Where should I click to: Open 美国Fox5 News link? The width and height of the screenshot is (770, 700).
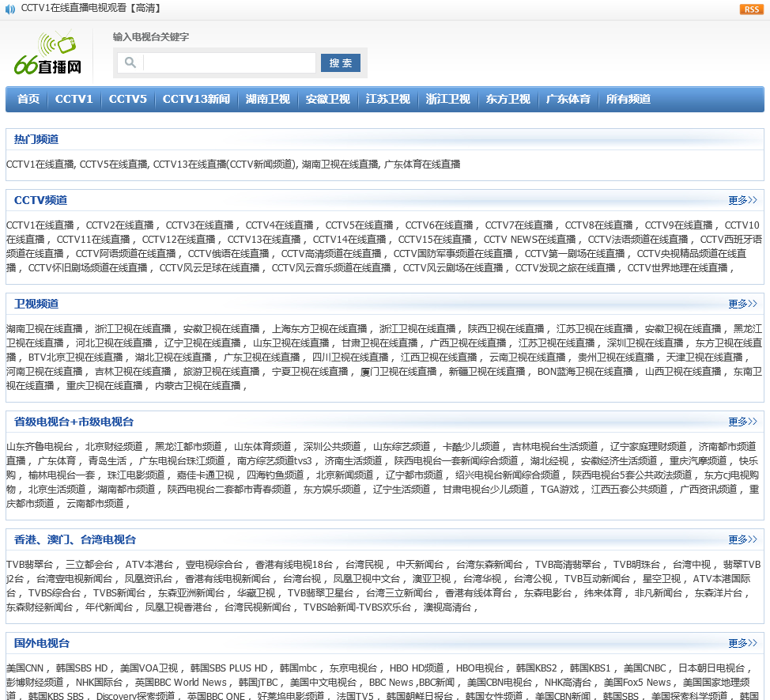[637, 683]
